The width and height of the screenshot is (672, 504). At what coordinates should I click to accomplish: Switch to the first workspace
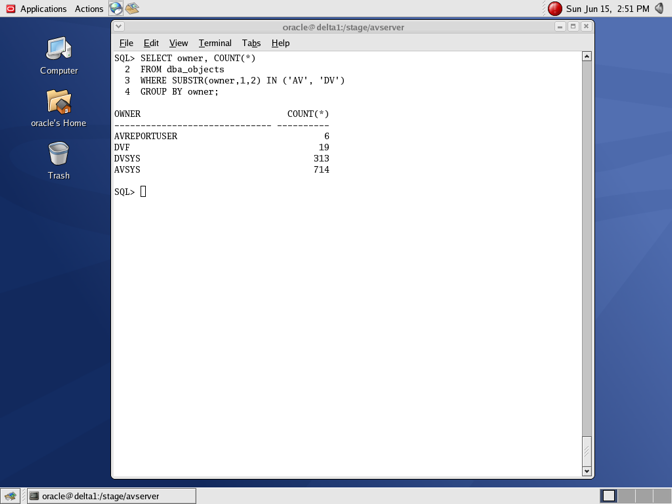click(609, 496)
